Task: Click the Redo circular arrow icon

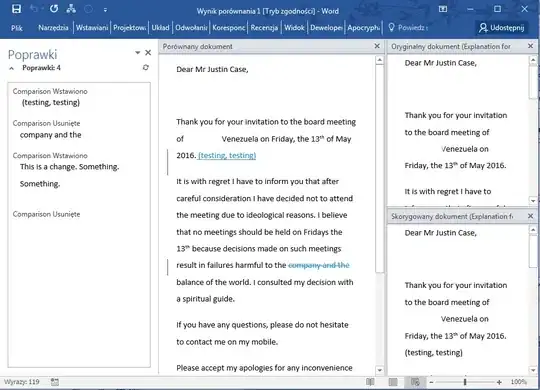Action: click(54, 9)
